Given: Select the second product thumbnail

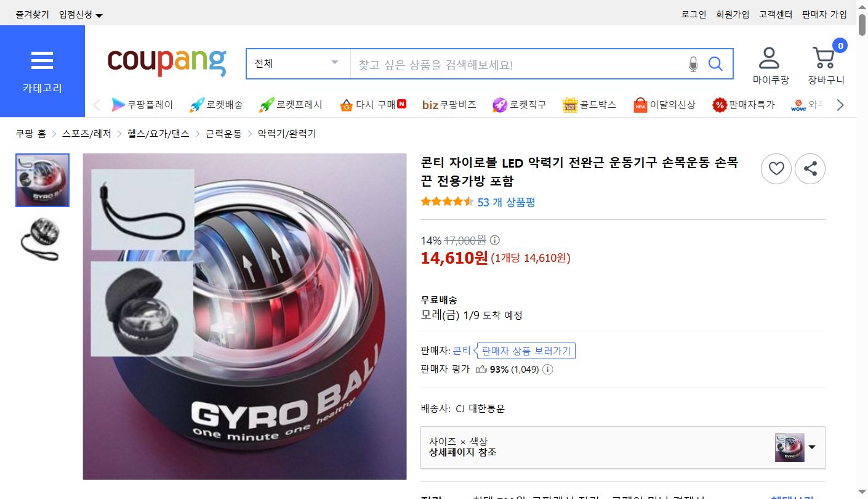Looking at the screenshot, I should point(42,239).
